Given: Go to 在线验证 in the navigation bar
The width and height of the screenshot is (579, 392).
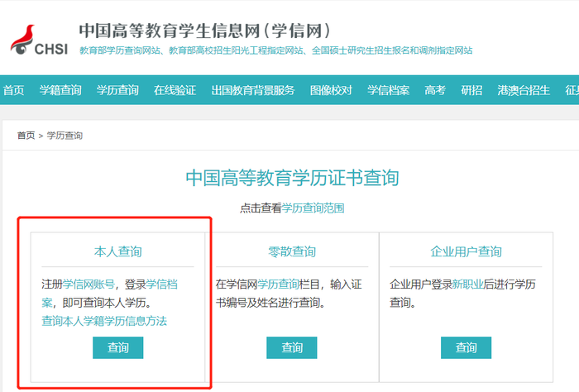Looking at the screenshot, I should [x=175, y=90].
